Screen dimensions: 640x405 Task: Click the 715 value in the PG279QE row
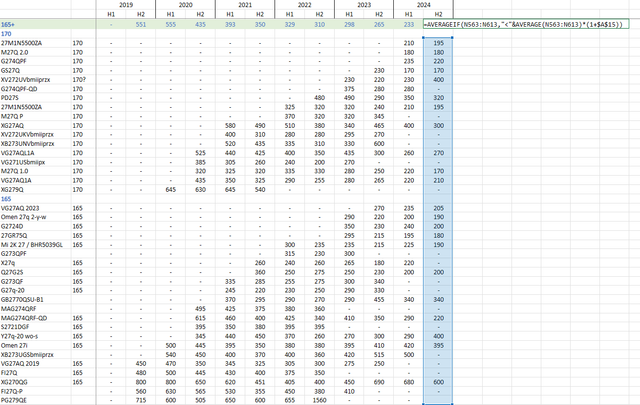coord(141,401)
